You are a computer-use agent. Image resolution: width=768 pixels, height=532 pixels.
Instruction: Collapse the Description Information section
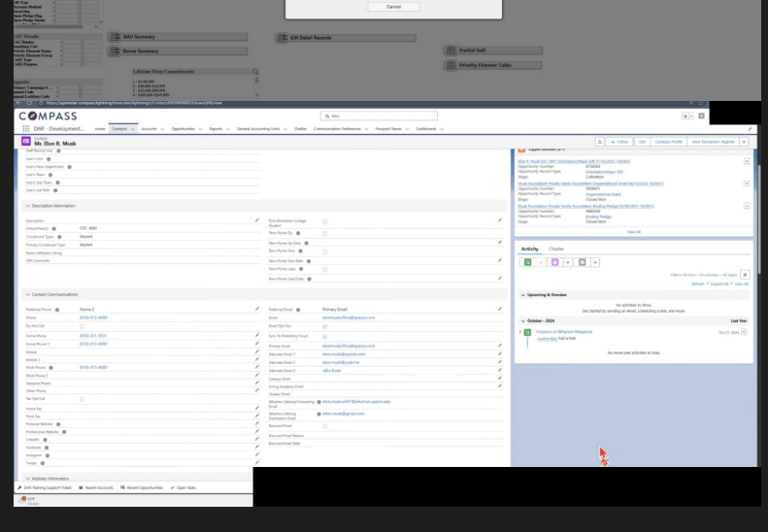(27, 206)
